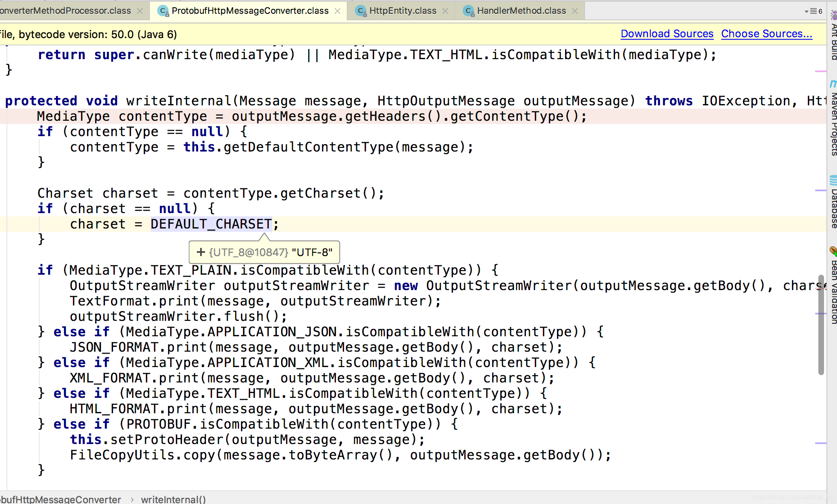Click the ProtobufHttpMessageConverter breadcrumb

[61, 499]
